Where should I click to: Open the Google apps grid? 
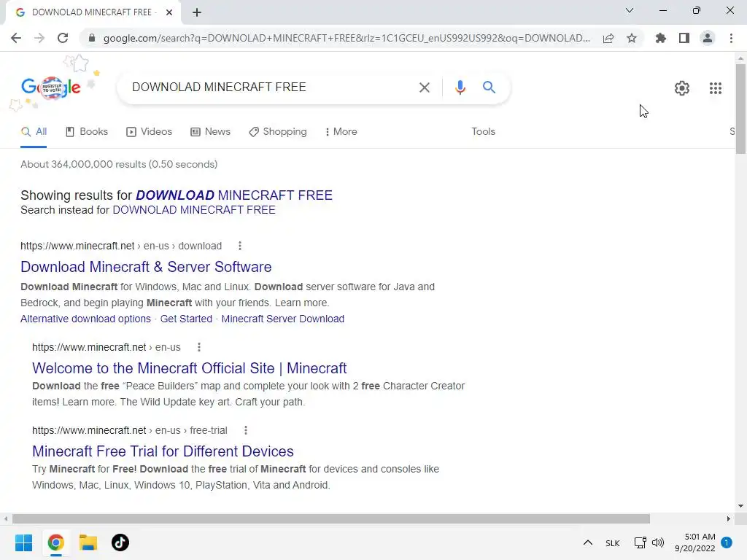click(715, 88)
